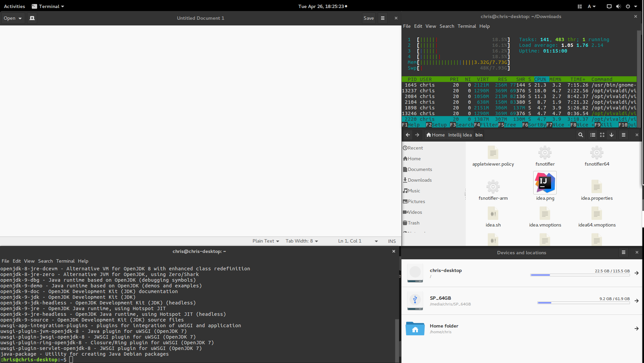This screenshot has width=644, height=363.
Task: Click the Save button in gedit
Action: click(x=368, y=18)
